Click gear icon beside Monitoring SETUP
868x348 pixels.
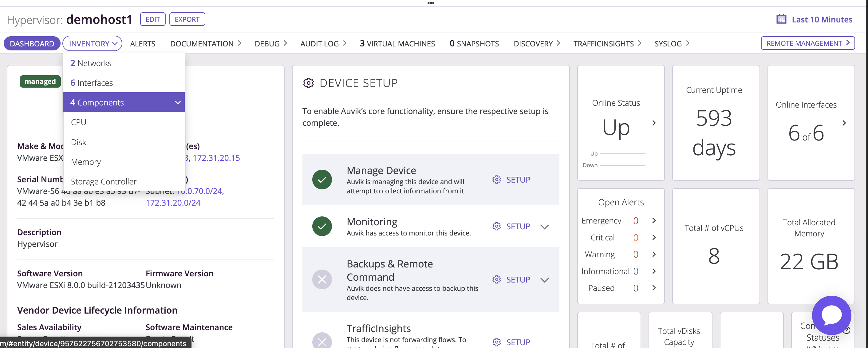(x=496, y=226)
